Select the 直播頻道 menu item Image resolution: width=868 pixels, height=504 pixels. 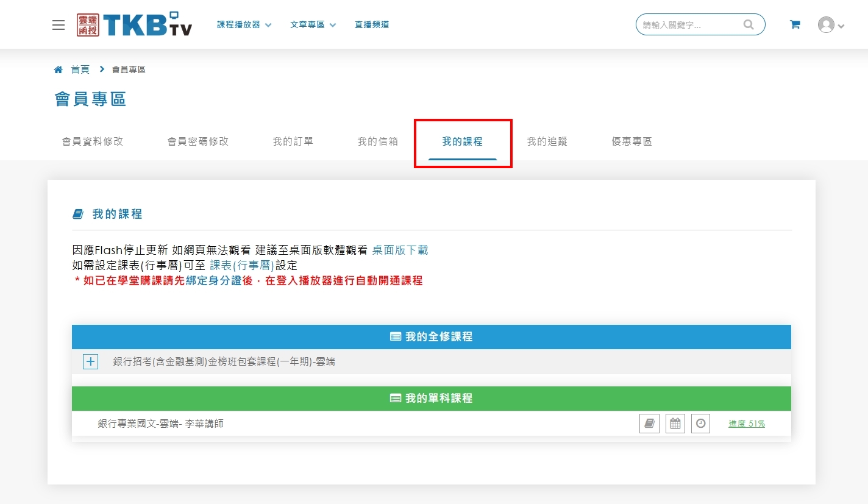point(372,25)
